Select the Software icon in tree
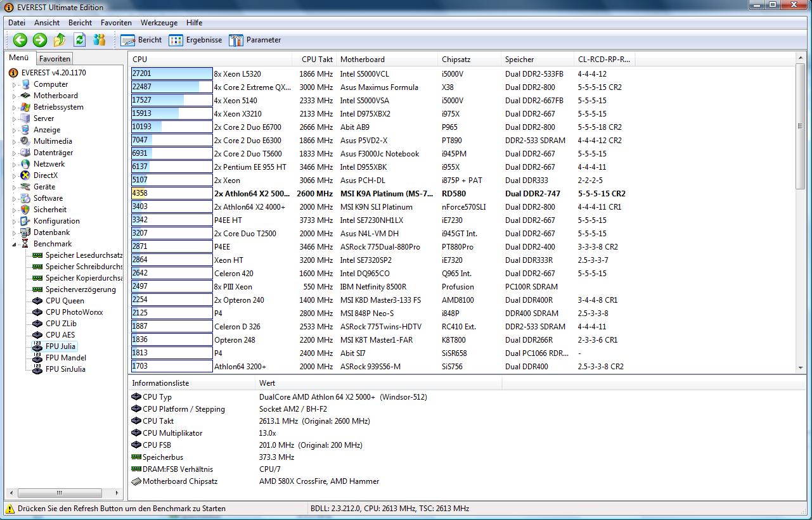This screenshot has height=520, width=812. pyautogui.click(x=25, y=198)
